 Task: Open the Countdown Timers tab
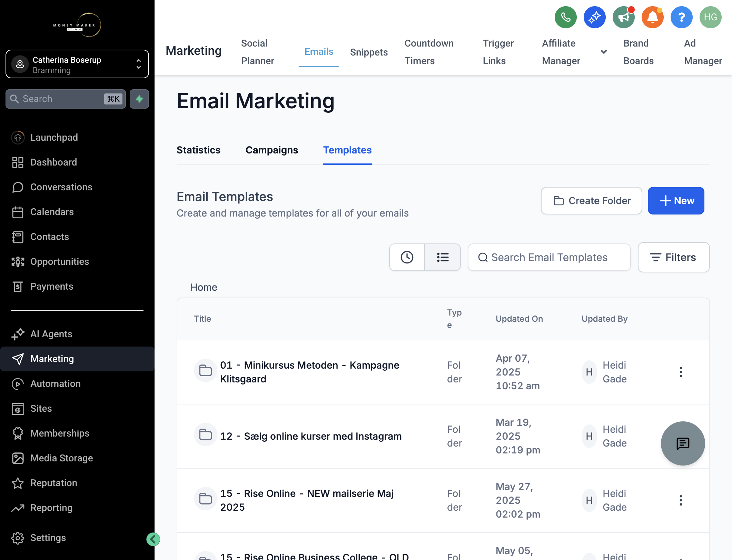[x=429, y=52]
